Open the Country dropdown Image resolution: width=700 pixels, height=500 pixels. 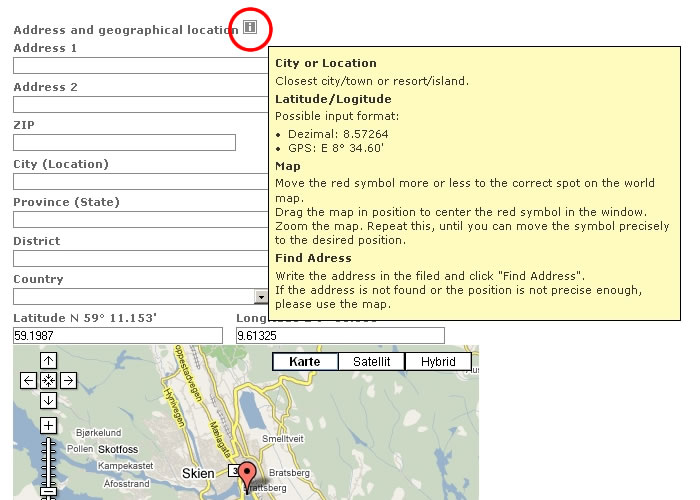[259, 297]
